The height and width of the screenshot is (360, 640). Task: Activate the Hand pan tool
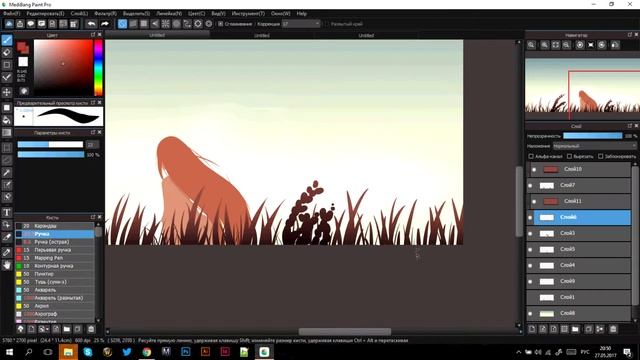coord(7,265)
